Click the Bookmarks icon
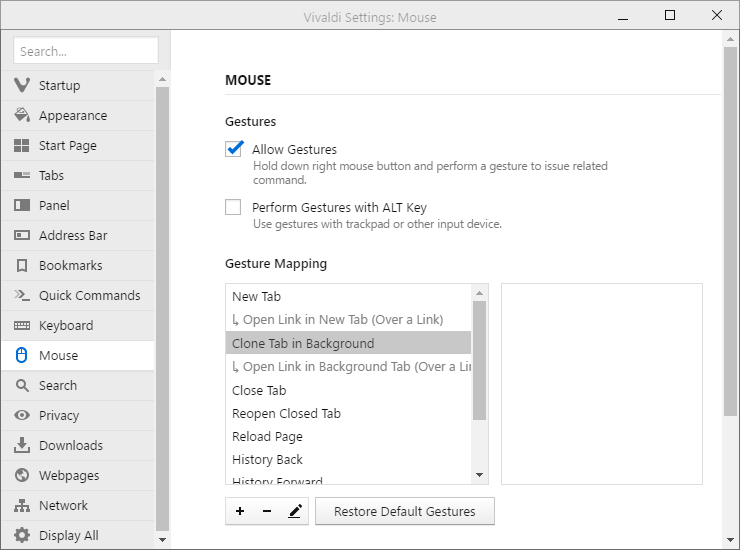Screen dimensions: 740x550 [22, 265]
